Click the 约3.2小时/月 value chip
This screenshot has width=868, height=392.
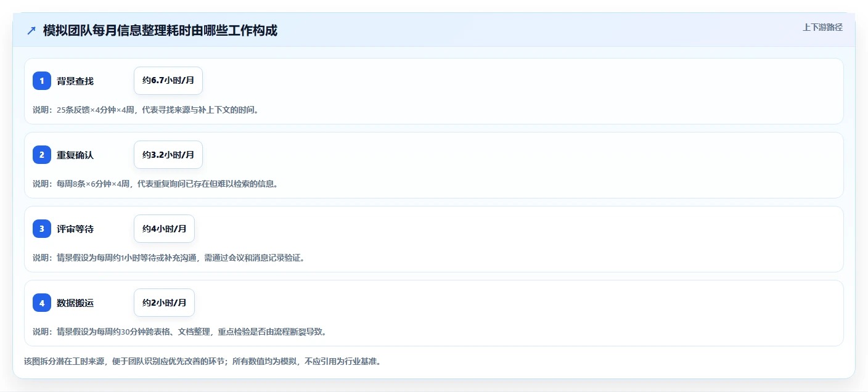tap(168, 155)
